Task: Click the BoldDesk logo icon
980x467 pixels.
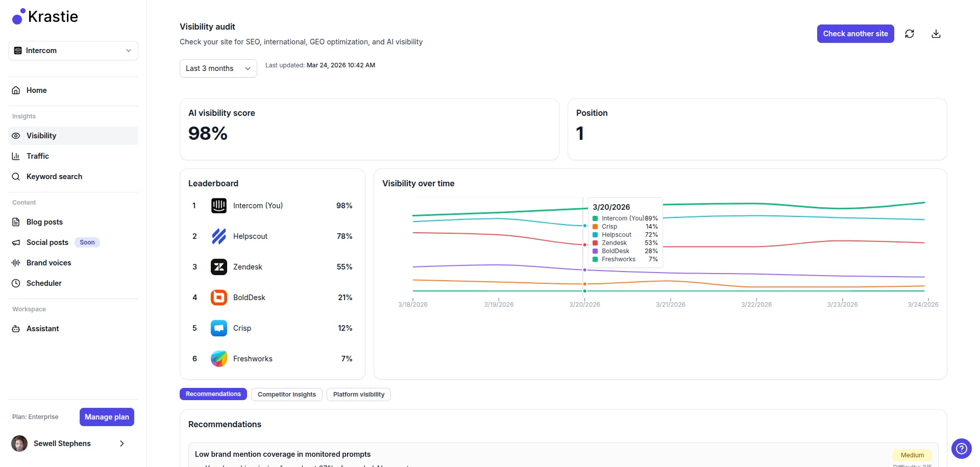Action: point(219,298)
